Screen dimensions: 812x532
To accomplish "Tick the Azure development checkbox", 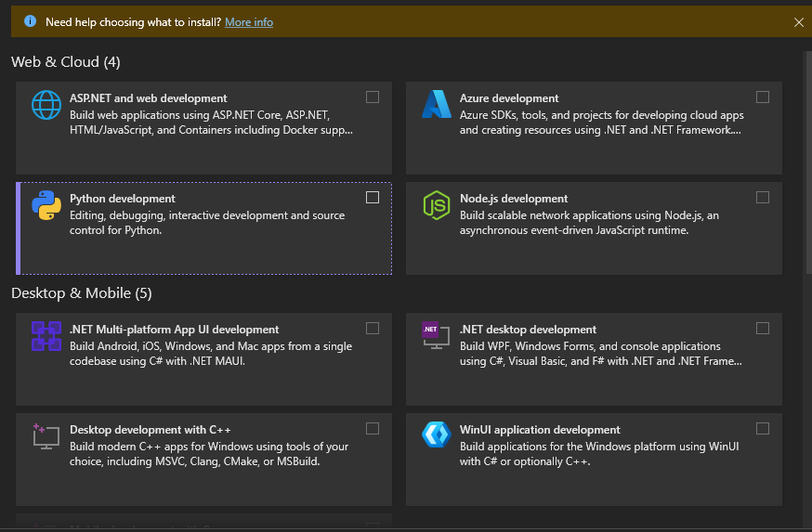I will point(763,97).
